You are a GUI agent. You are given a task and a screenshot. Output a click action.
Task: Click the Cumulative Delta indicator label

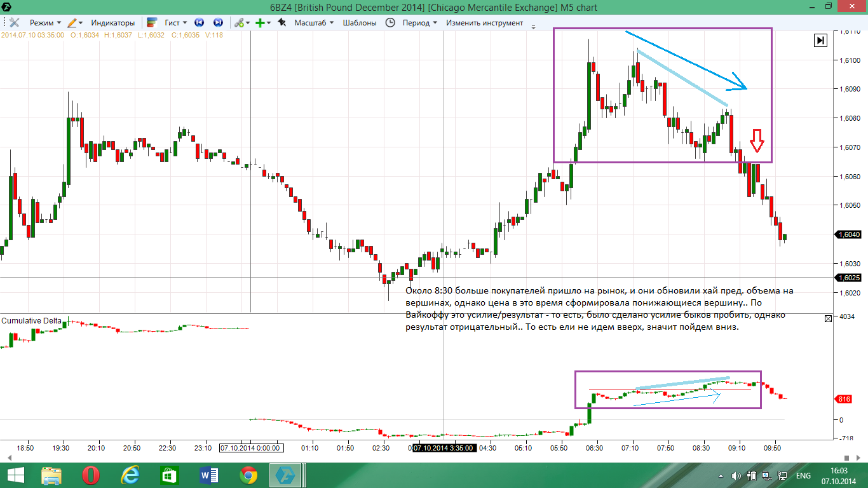pos(32,321)
